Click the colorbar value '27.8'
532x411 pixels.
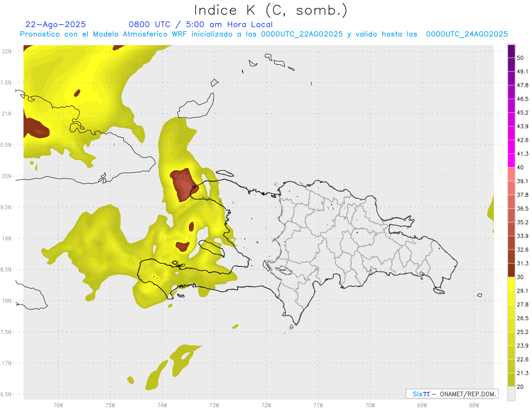tap(523, 305)
